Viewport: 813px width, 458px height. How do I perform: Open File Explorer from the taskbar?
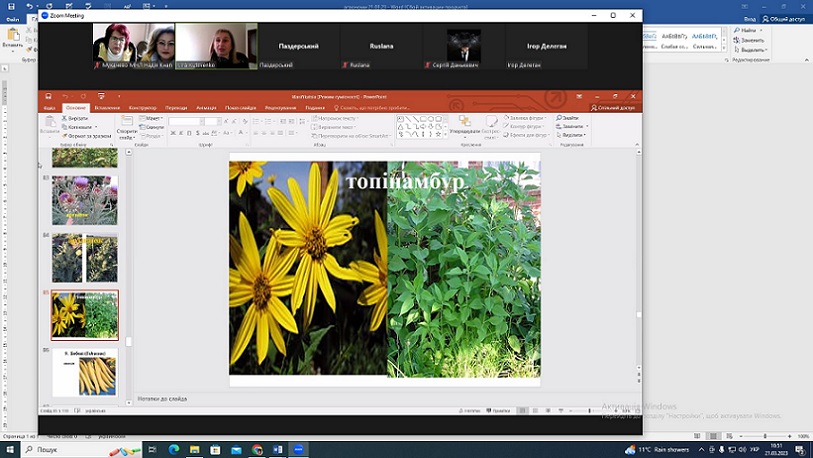tap(194, 449)
